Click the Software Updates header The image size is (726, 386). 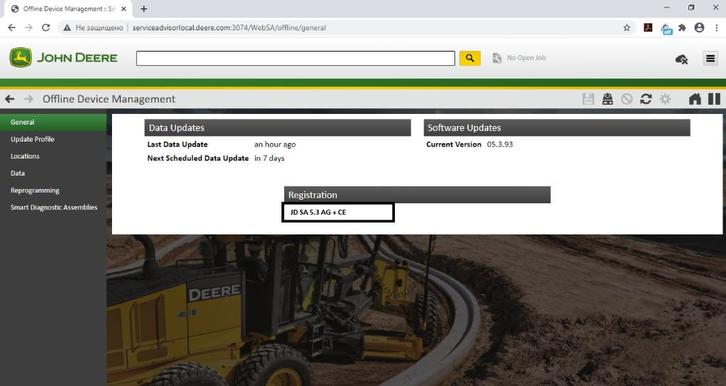(557, 128)
